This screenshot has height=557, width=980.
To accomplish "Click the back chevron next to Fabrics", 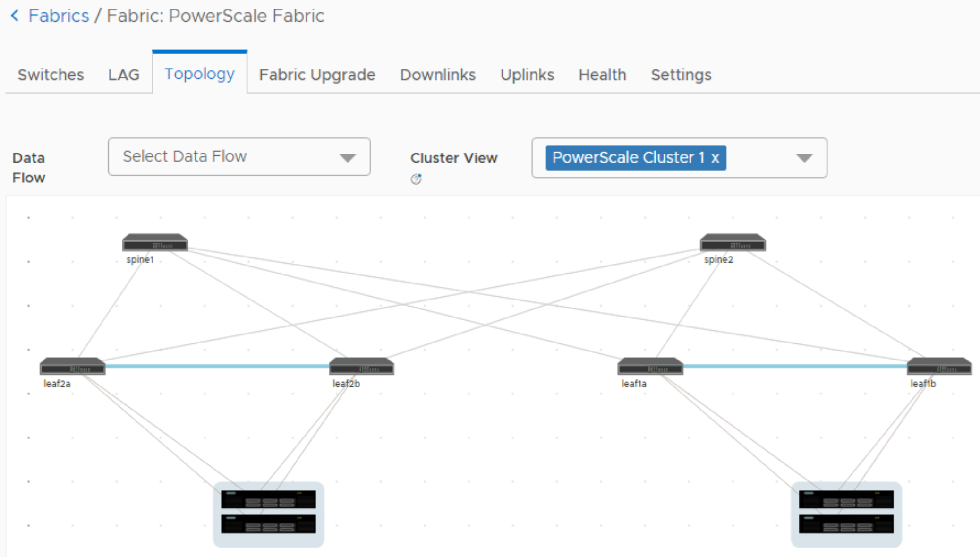I will click(x=15, y=16).
